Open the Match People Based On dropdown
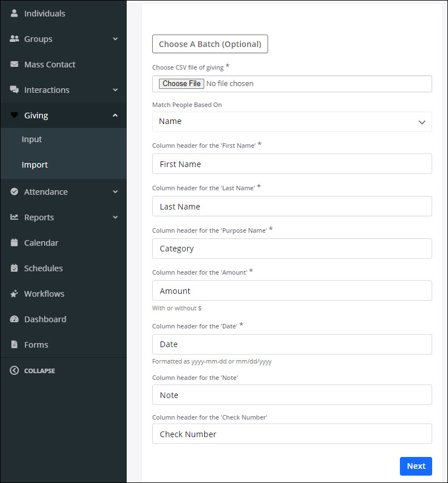 click(292, 122)
